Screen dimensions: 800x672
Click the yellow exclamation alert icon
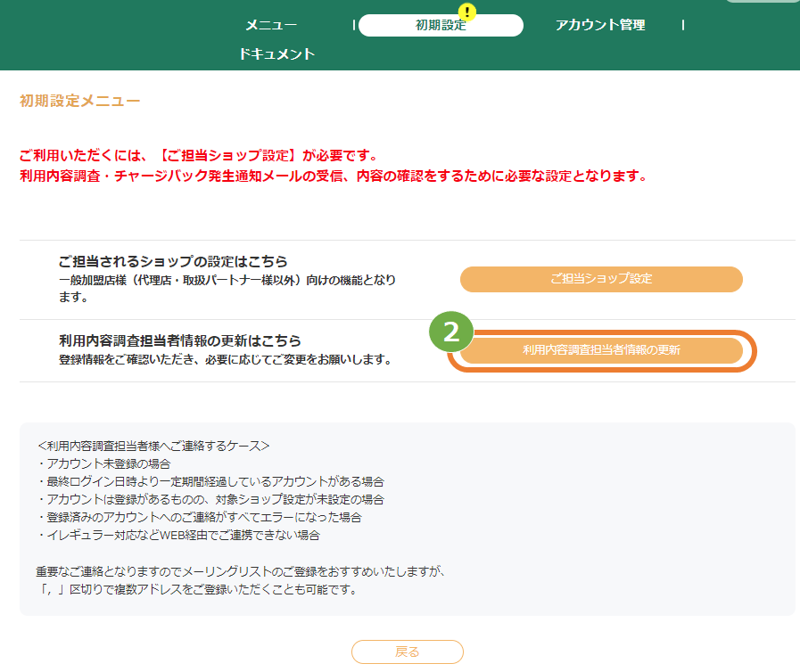(466, 12)
